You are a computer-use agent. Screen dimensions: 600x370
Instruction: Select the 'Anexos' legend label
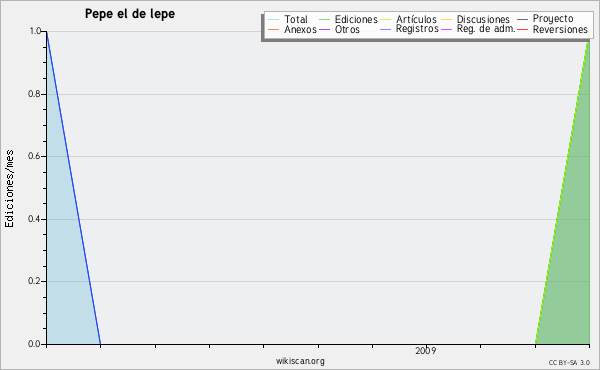300,29
